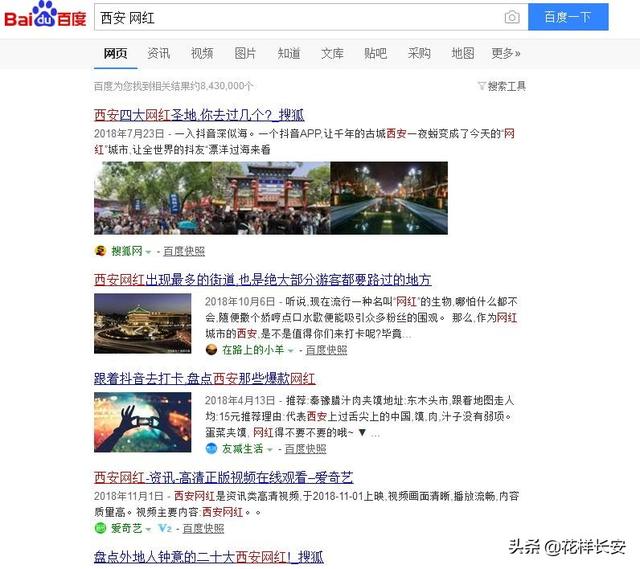Click the date 2018年4月13日
The width and height of the screenshot is (640, 569).
coord(240,400)
